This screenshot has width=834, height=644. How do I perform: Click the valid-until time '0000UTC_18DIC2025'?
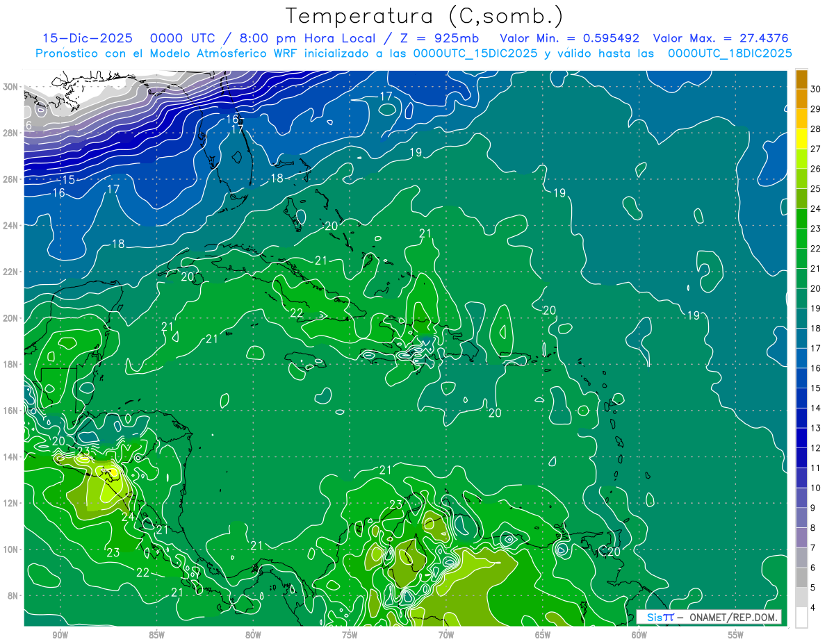pos(730,53)
